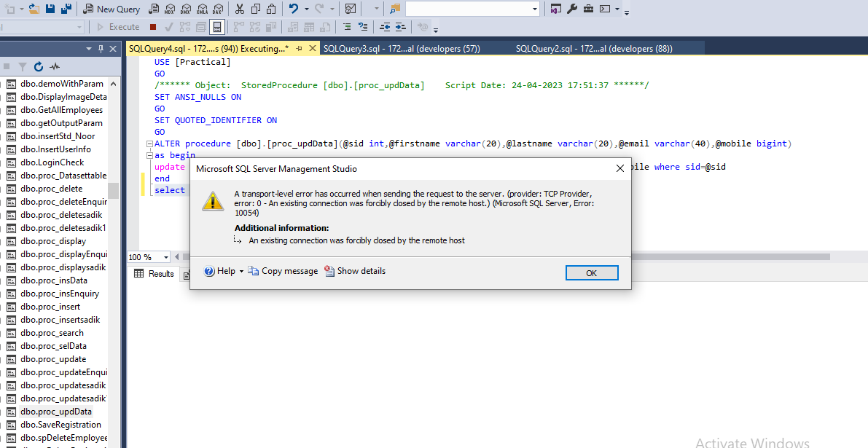Click the red Cancel Executing Query square

(153, 27)
